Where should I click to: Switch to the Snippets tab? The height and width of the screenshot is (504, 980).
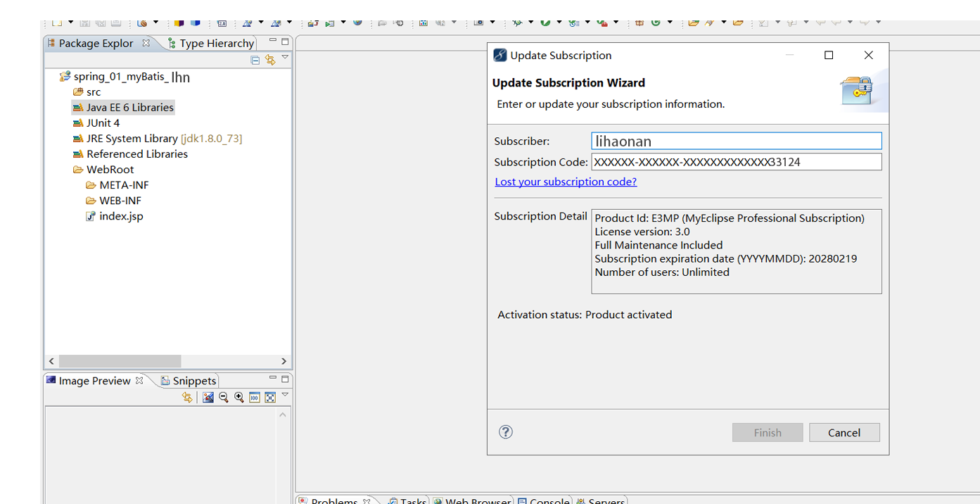188,381
